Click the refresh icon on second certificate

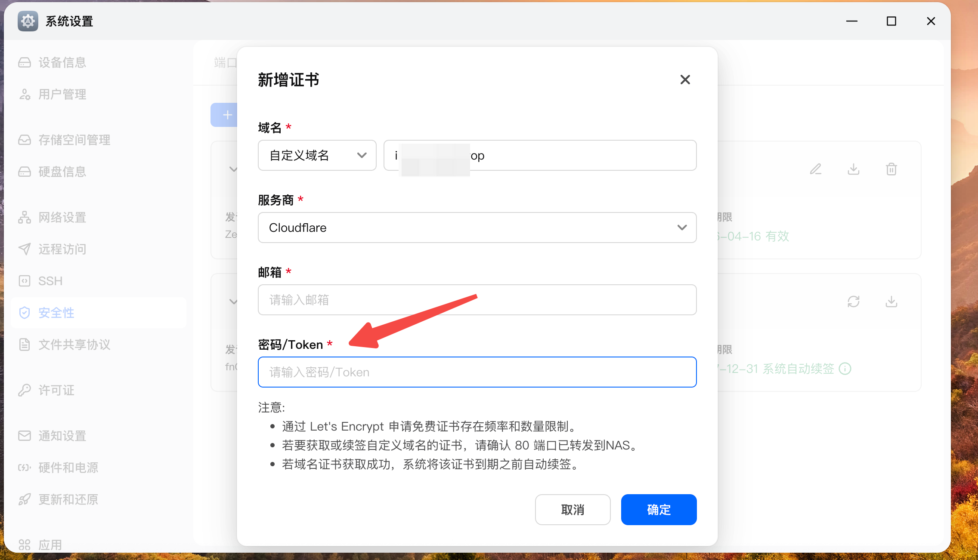coord(853,302)
